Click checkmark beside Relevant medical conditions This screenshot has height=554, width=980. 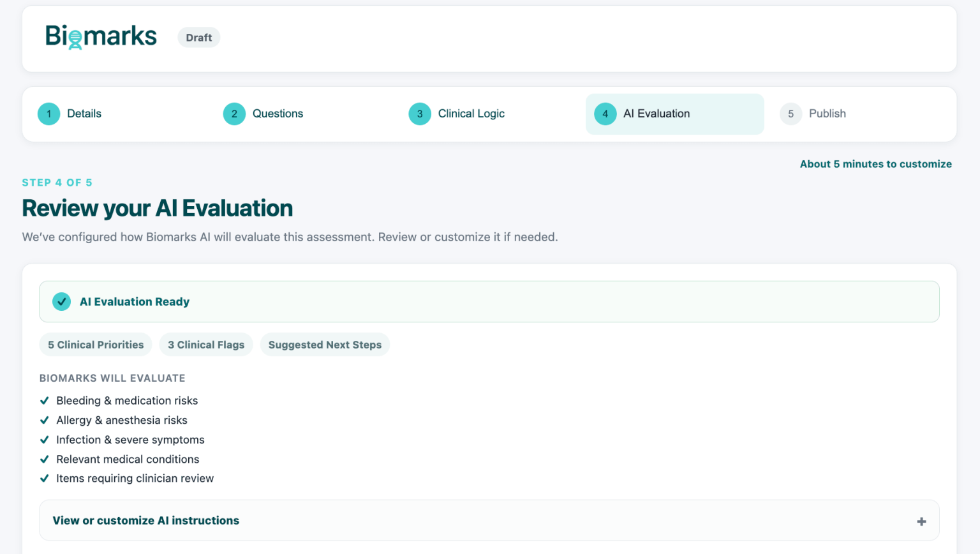click(x=45, y=459)
